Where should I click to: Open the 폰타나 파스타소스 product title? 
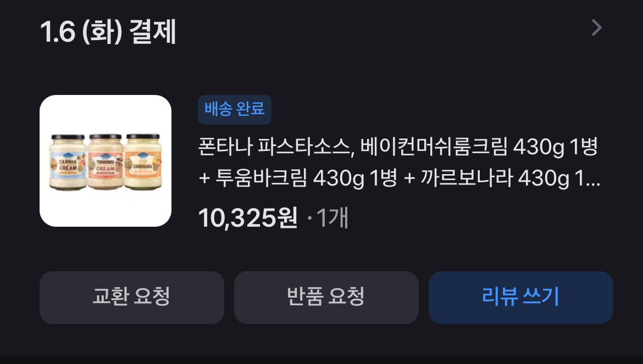(x=400, y=162)
